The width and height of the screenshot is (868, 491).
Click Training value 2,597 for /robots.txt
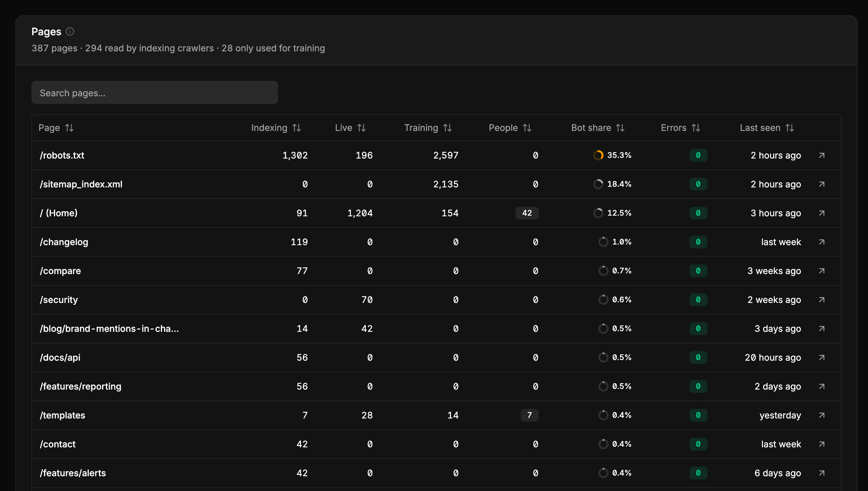pos(446,155)
